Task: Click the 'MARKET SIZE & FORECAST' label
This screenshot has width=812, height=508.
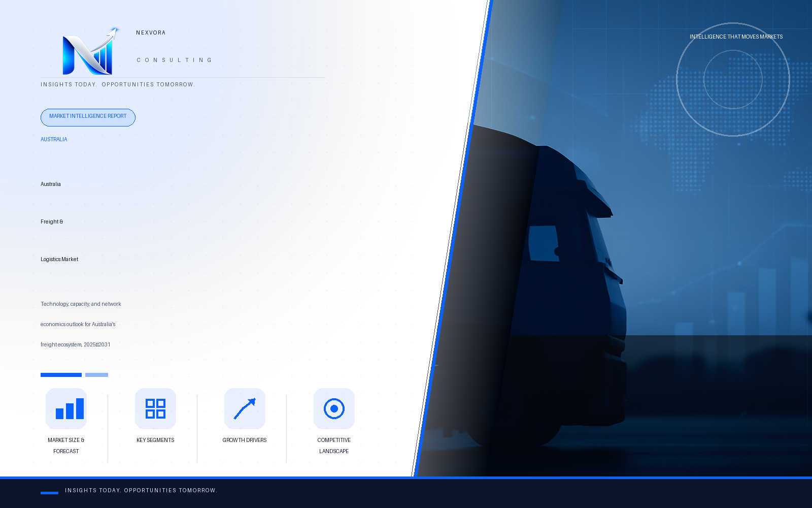Action: pyautogui.click(x=66, y=446)
